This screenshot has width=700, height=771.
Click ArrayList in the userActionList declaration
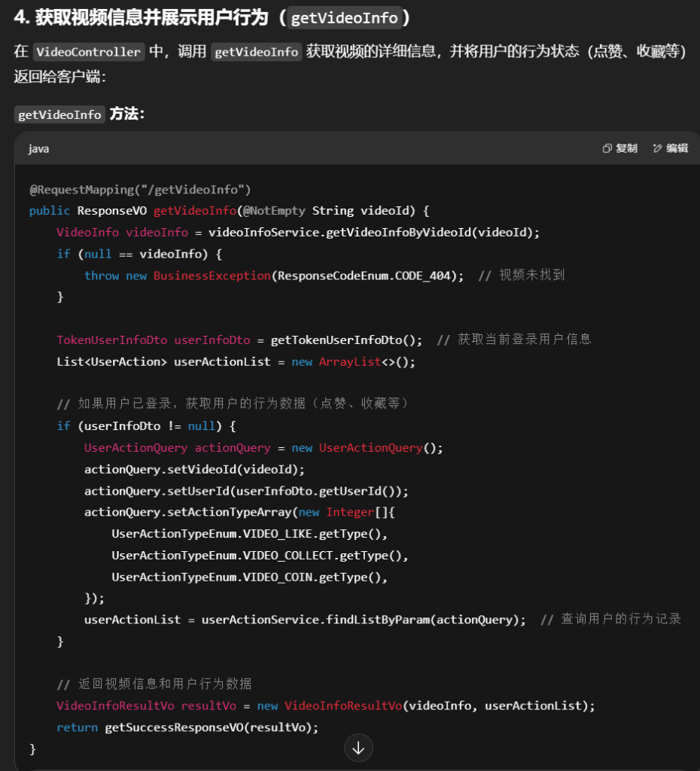pyautogui.click(x=350, y=362)
